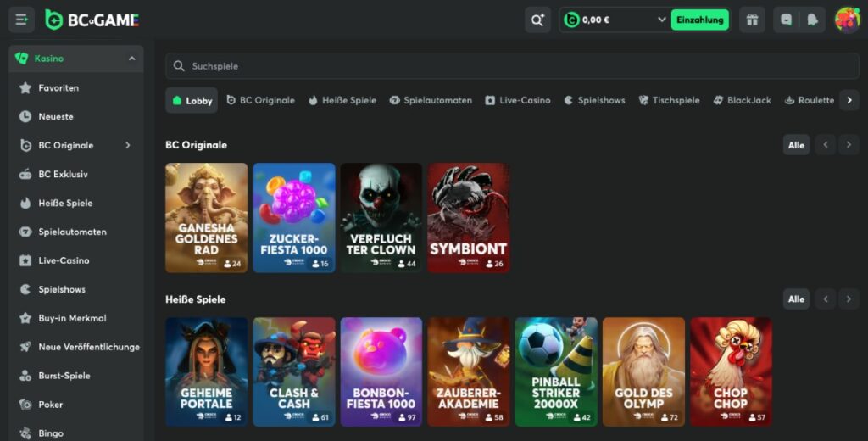
Task: Open Chop Chop game
Action: click(731, 371)
